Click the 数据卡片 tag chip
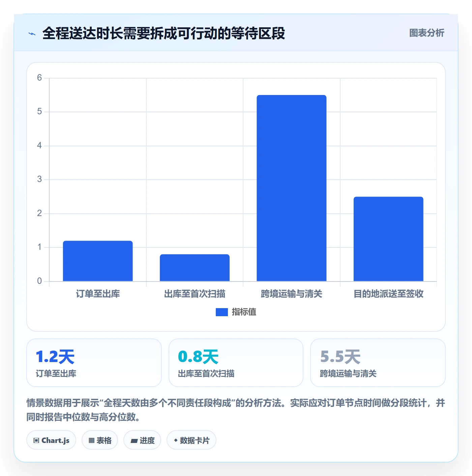This screenshot has height=476, width=472. click(x=191, y=440)
